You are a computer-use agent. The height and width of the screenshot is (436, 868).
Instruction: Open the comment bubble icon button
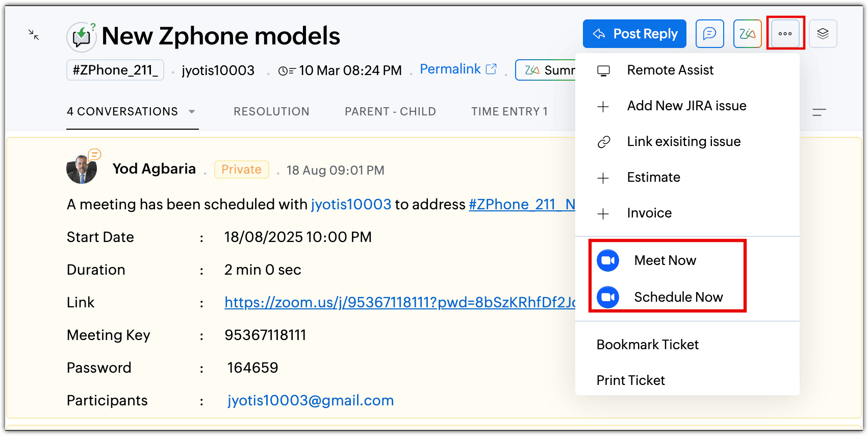(709, 34)
